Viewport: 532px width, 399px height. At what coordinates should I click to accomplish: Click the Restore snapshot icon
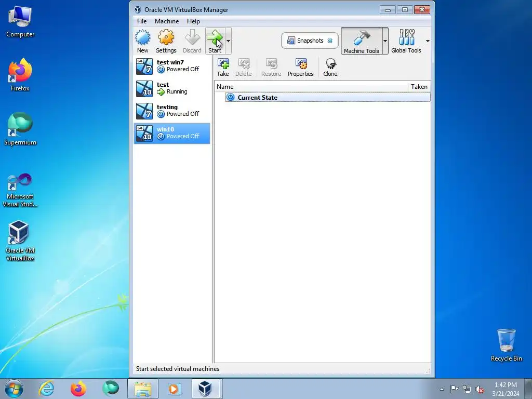coord(271,67)
